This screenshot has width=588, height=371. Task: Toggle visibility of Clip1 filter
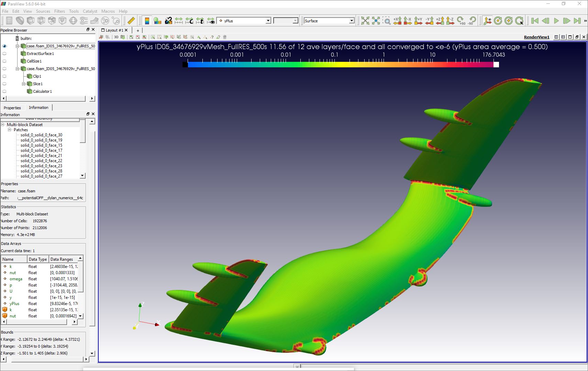tap(4, 76)
